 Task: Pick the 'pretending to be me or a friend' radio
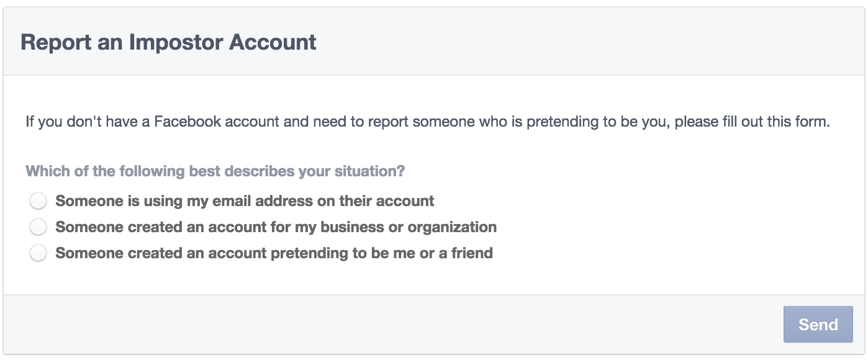point(38,253)
